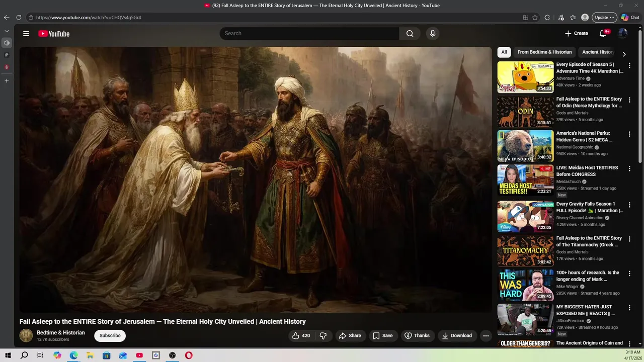Open Task View on taskbar
The width and height of the screenshot is (644, 362).
pyautogui.click(x=40, y=355)
